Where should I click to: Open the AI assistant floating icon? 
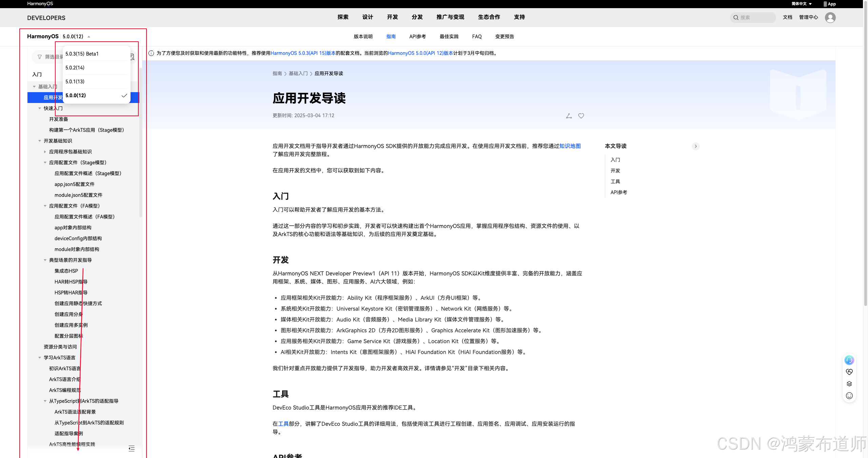pyautogui.click(x=849, y=360)
